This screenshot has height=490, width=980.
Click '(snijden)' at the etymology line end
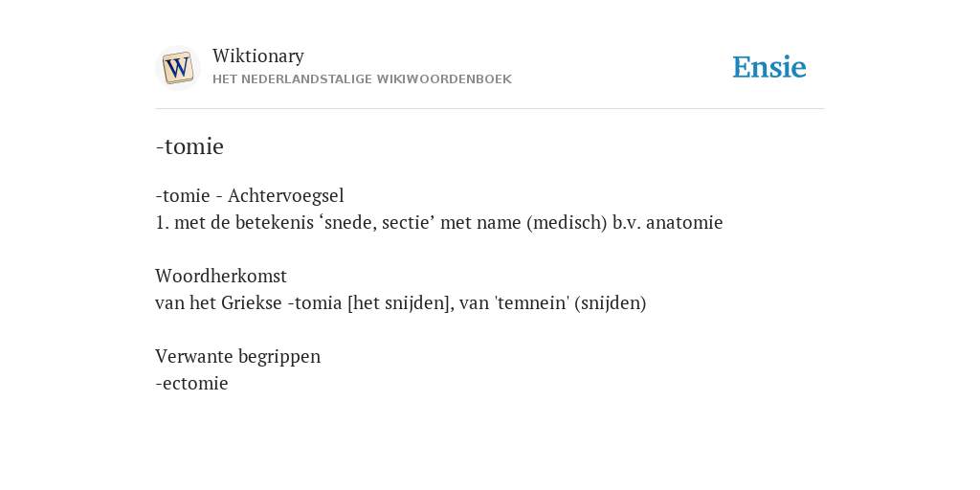(610, 303)
